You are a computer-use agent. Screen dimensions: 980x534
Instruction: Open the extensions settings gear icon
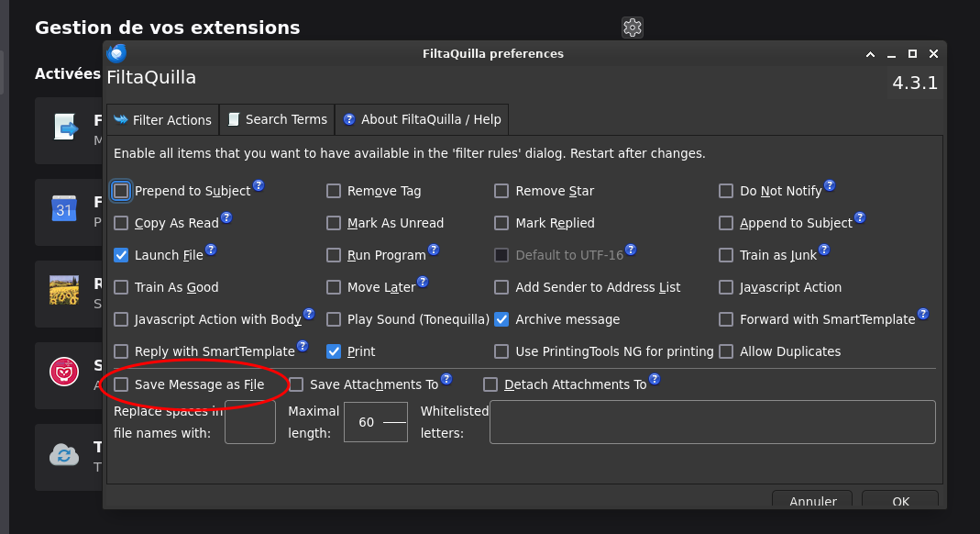[x=632, y=28]
